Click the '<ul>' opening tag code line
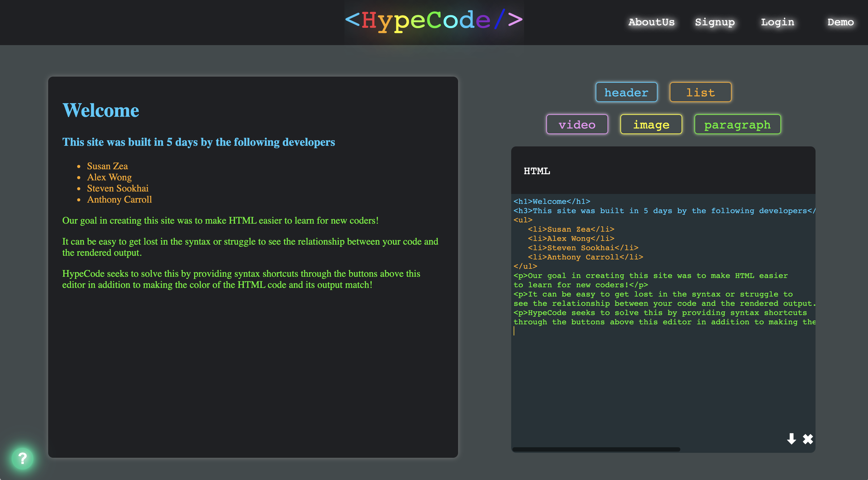This screenshot has height=480, width=868. (523, 220)
